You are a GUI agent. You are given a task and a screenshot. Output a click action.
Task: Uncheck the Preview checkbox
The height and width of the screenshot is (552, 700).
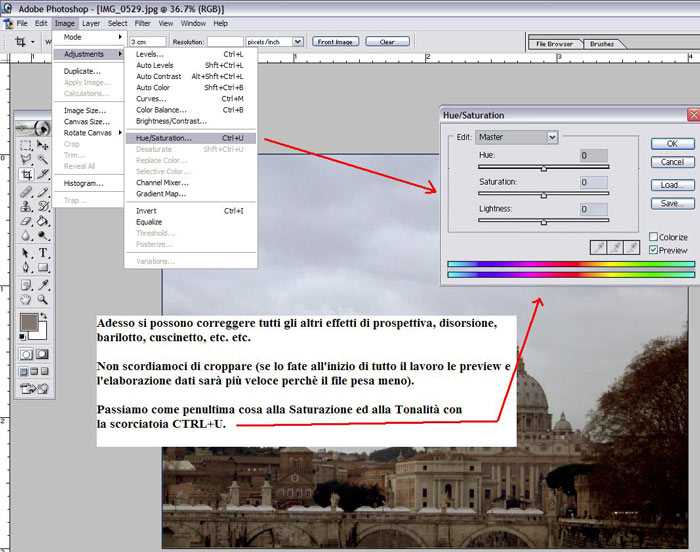click(x=654, y=250)
